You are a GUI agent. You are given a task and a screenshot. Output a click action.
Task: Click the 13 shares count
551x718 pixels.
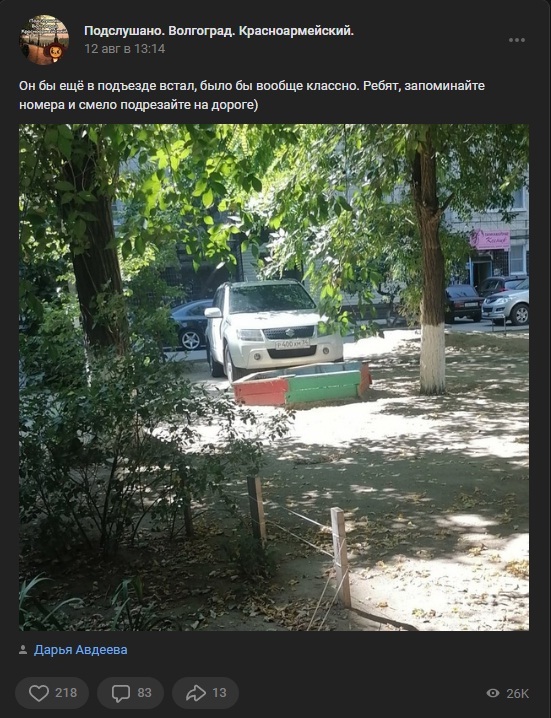[x=219, y=693]
